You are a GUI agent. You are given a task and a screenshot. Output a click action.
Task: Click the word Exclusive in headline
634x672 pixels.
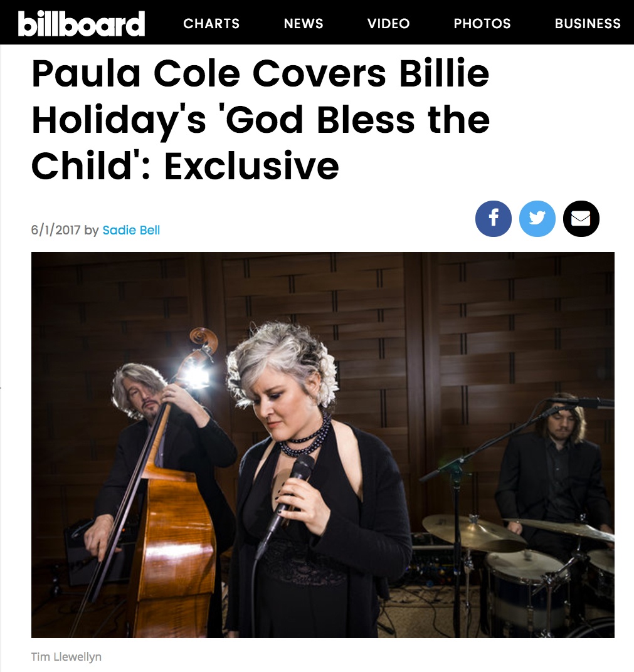(251, 166)
